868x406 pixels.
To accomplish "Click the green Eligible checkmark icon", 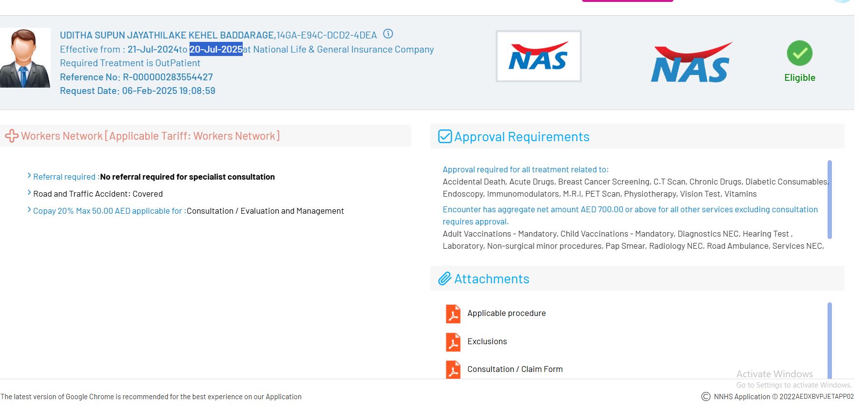I will click(x=799, y=53).
